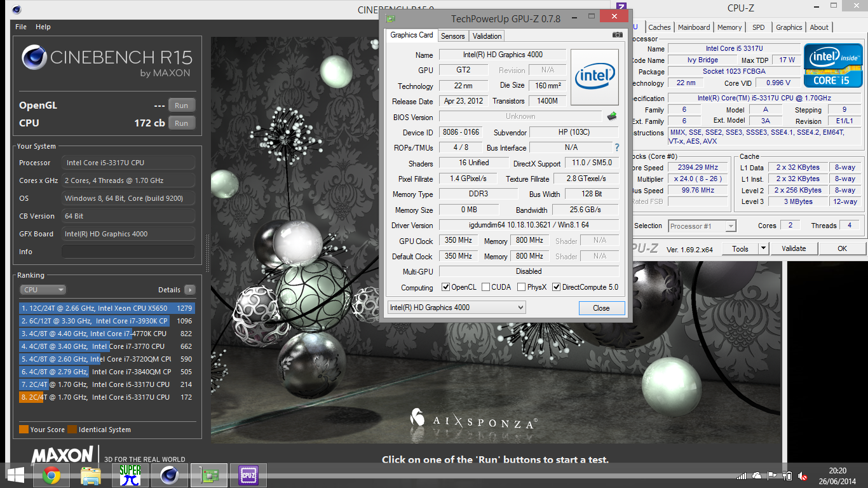Click the Cinebench title bar sphere icon

(17, 10)
